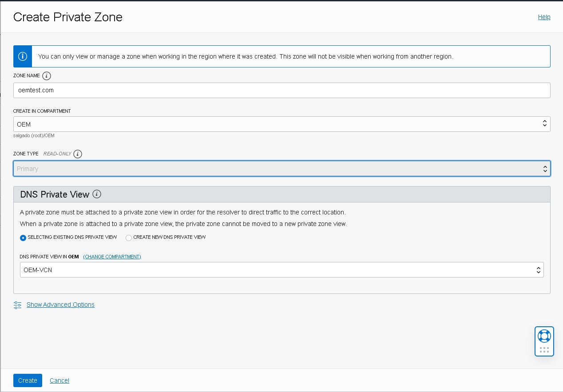The image size is (563, 392).
Task: Click the advanced options settings icon
Action: pos(17,305)
